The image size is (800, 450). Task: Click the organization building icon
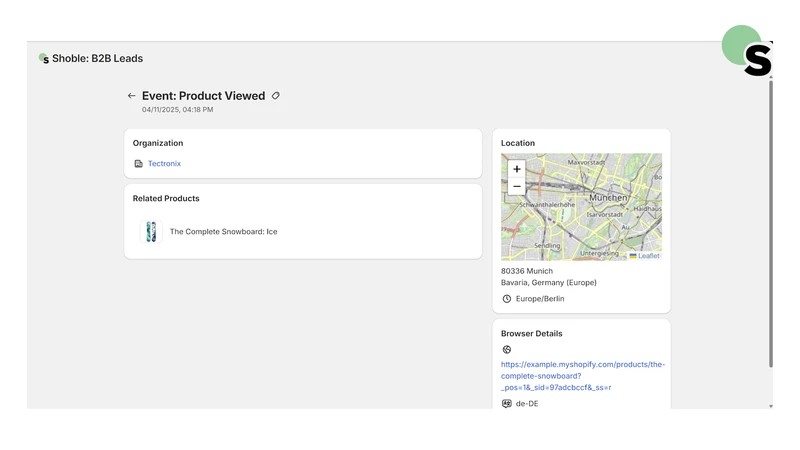[x=138, y=163]
